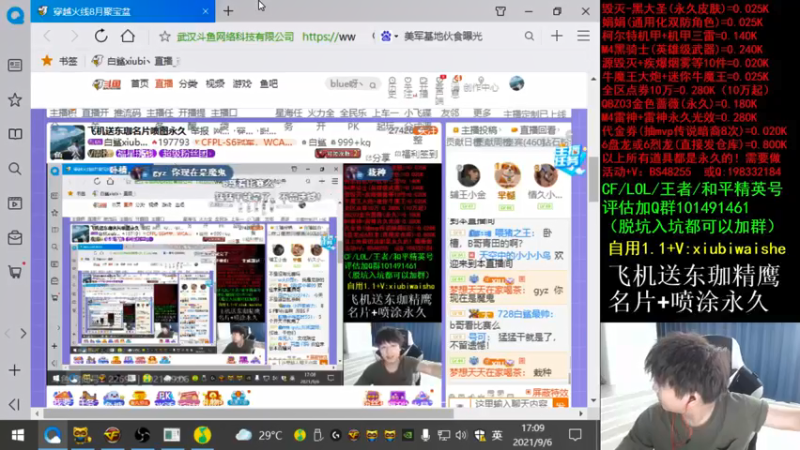Switch to 直播回看 tab
800x450 pixels.
[534, 130]
